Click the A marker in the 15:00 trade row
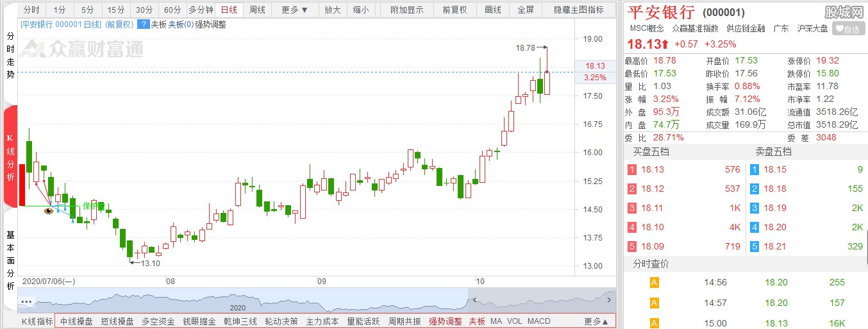Image resolution: width=868 pixels, height=329 pixels. 654,323
